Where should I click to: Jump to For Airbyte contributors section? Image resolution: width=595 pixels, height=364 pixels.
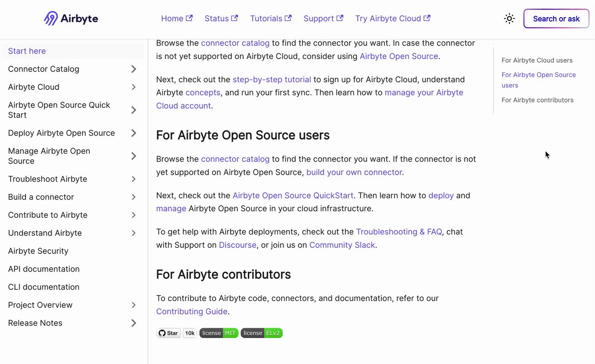(x=537, y=100)
